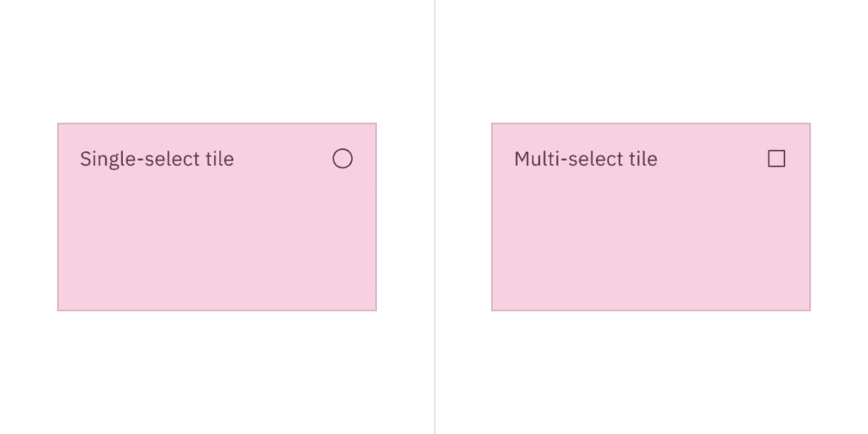Image resolution: width=868 pixels, height=434 pixels.
Task: Click the Single-select tile label text
Action: click(x=157, y=159)
